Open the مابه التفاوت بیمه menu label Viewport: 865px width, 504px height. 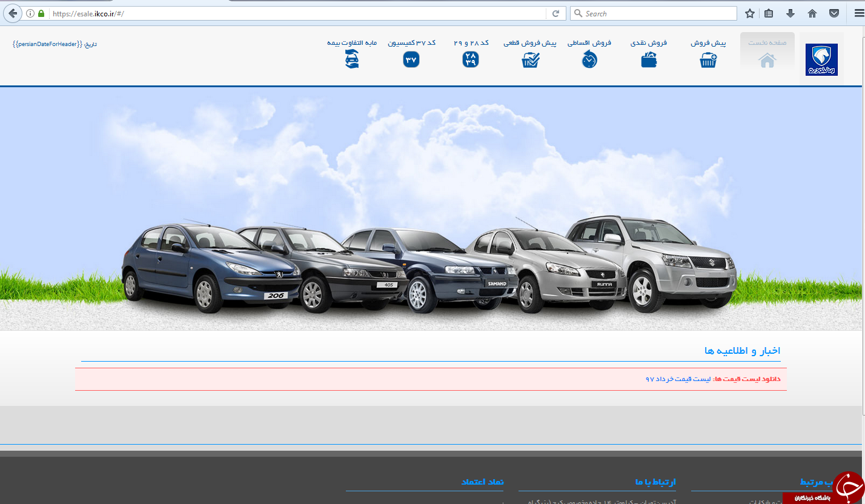tap(352, 42)
